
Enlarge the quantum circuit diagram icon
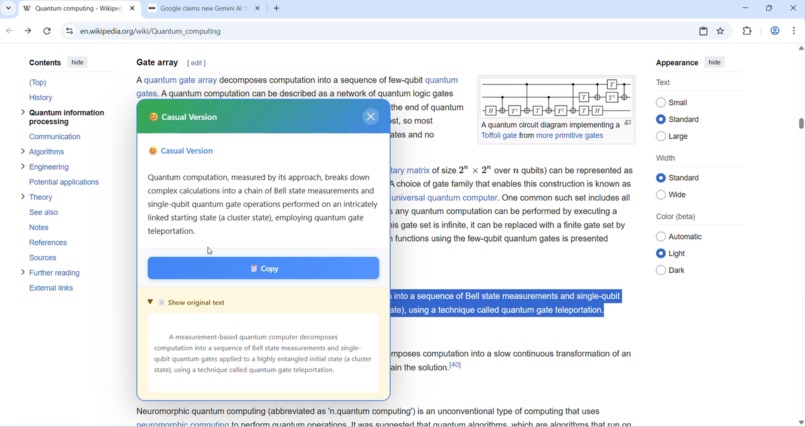coord(628,123)
